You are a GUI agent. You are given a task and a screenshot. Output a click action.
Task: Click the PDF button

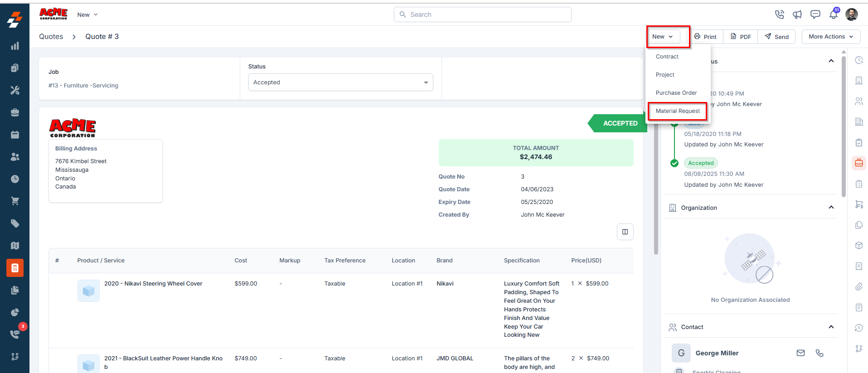click(741, 37)
